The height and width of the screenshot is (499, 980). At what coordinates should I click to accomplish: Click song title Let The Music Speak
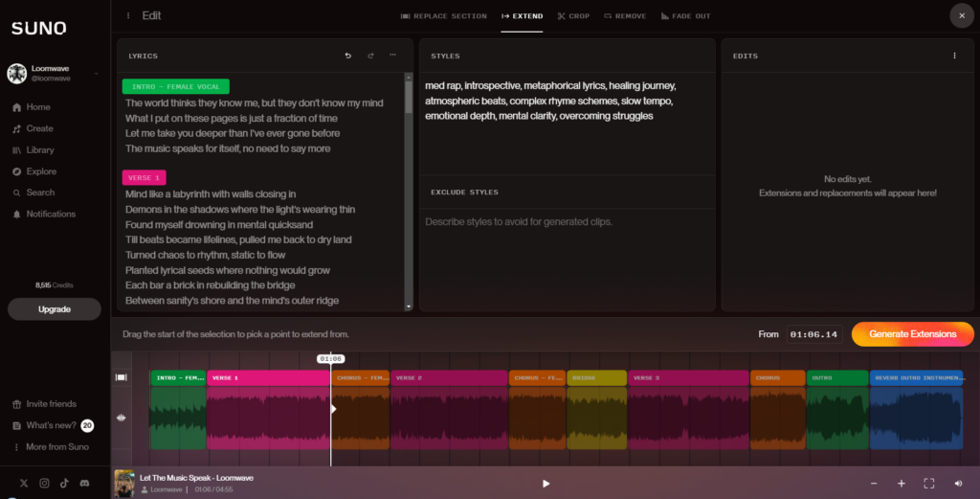(196, 478)
